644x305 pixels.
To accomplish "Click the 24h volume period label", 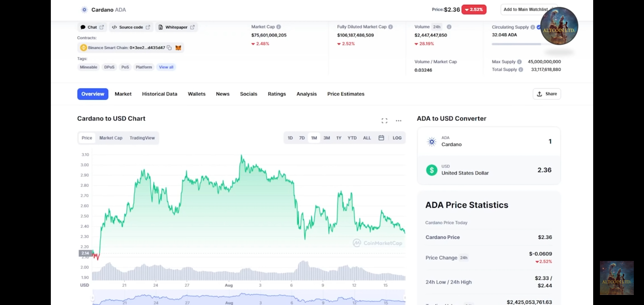I will 437,27.
